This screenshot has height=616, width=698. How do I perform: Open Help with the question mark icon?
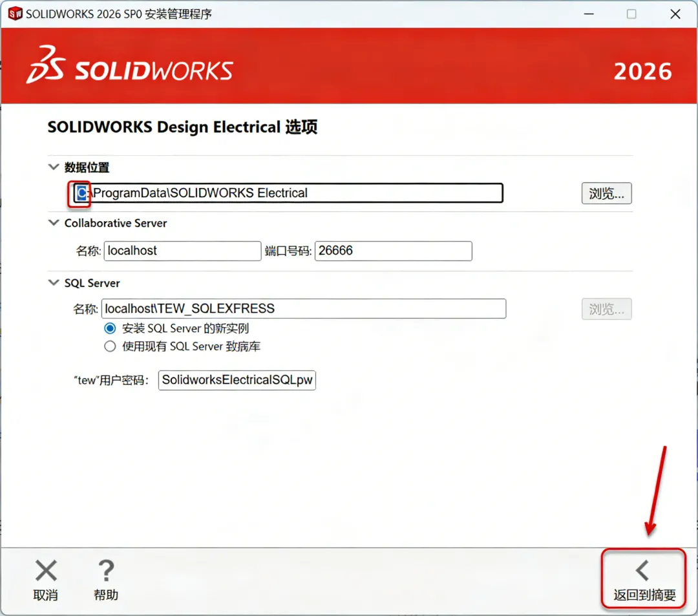click(106, 570)
